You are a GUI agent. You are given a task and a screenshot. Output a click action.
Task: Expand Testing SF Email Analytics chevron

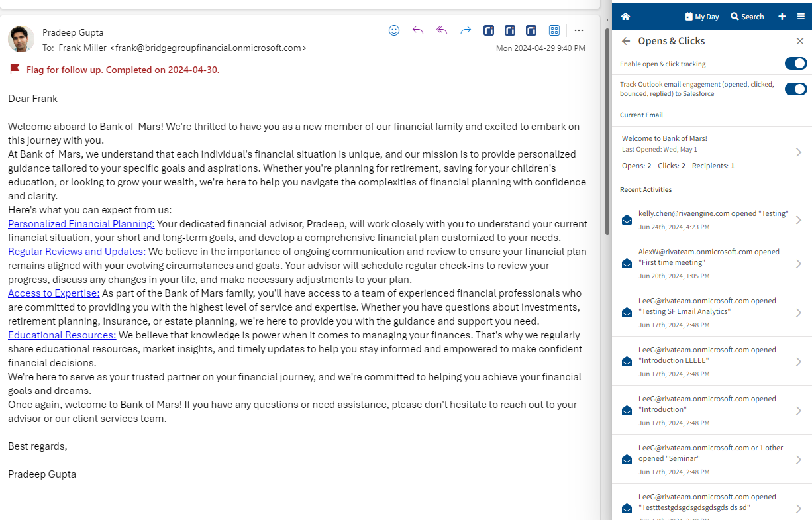click(799, 313)
